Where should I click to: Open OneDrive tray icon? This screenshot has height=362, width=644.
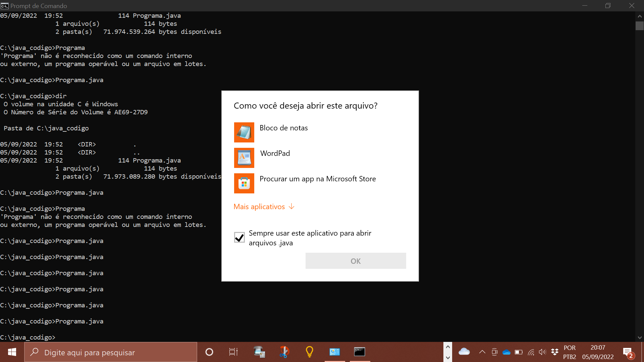506,352
